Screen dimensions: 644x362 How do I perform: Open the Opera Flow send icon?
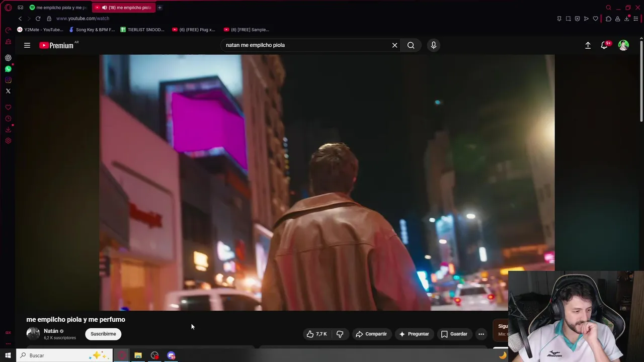click(586, 19)
